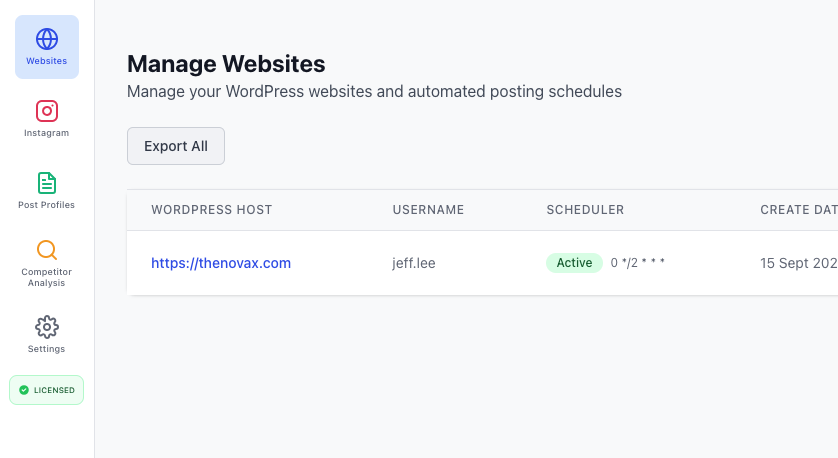Open the Competitor Analysis magnifier icon
This screenshot has width=838, height=458.
[x=47, y=250]
